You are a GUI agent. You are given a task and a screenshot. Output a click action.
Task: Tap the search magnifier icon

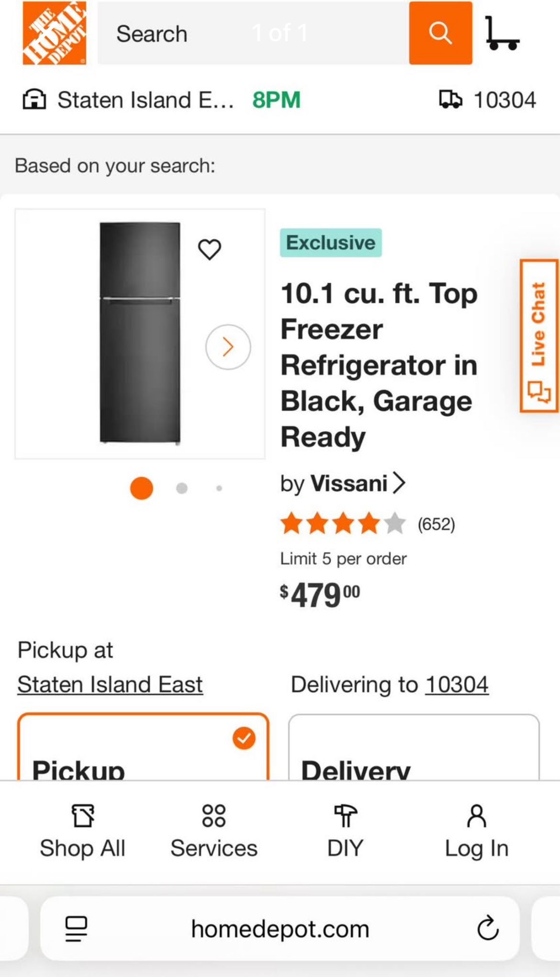439,34
